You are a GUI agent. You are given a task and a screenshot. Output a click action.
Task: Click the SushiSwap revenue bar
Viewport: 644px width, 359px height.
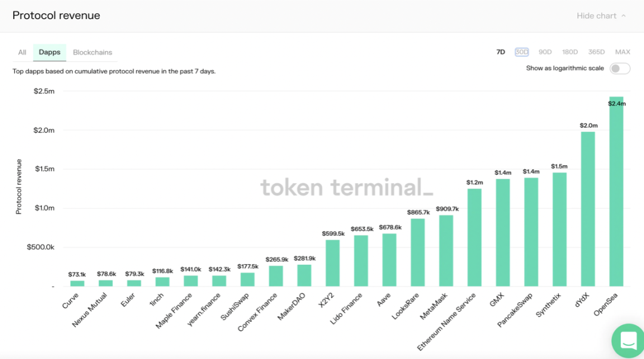pyautogui.click(x=247, y=280)
